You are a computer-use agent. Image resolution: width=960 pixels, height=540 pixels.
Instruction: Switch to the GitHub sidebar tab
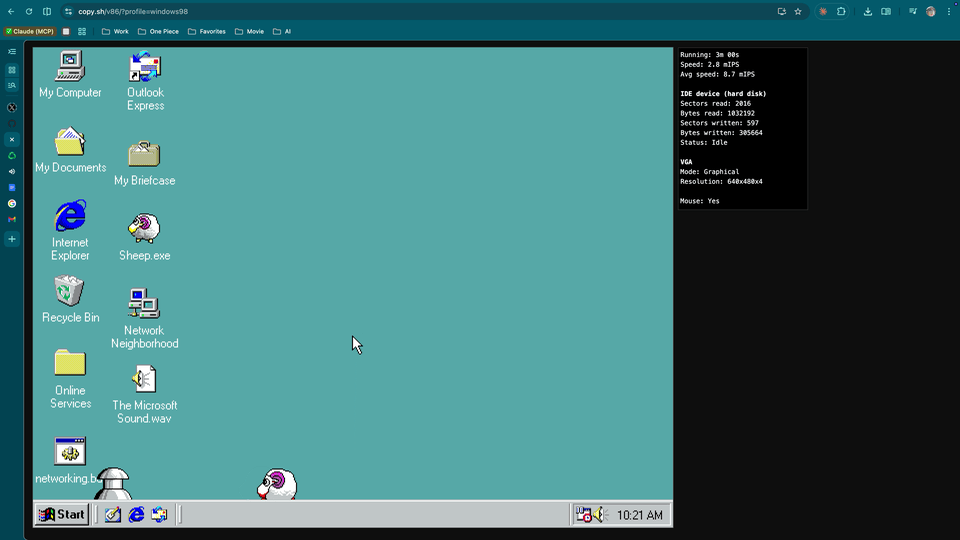pos(12,123)
